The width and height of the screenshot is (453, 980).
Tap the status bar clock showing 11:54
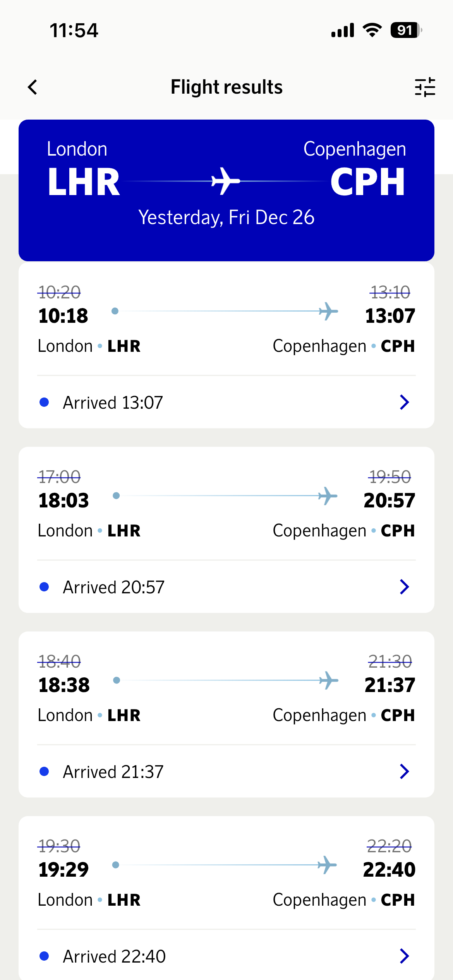tap(74, 30)
